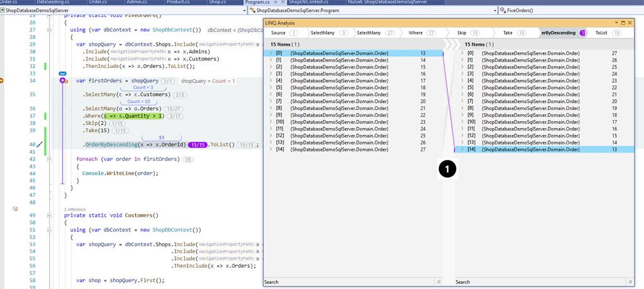This screenshot has width=644, height=289.
Task: Collapse the using block at line 27
Action: 49,30
